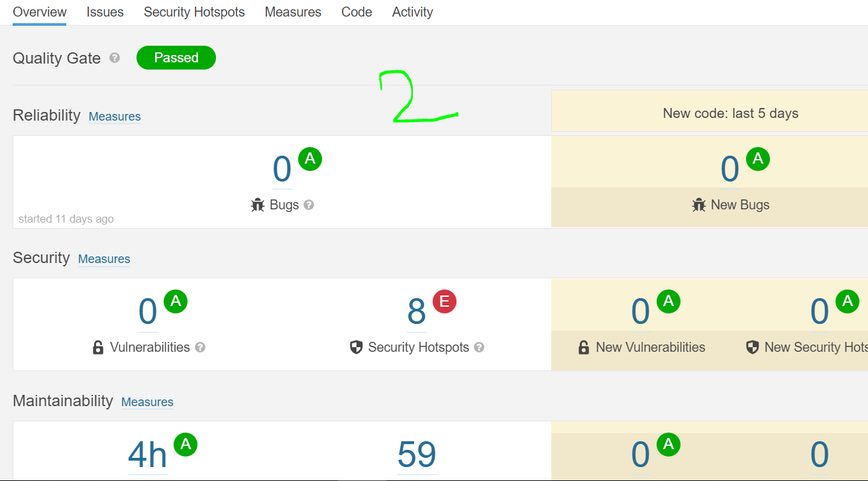Viewport: 868px width, 481px height.
Task: Click the Vulnerabilities help question icon
Action: click(200, 347)
